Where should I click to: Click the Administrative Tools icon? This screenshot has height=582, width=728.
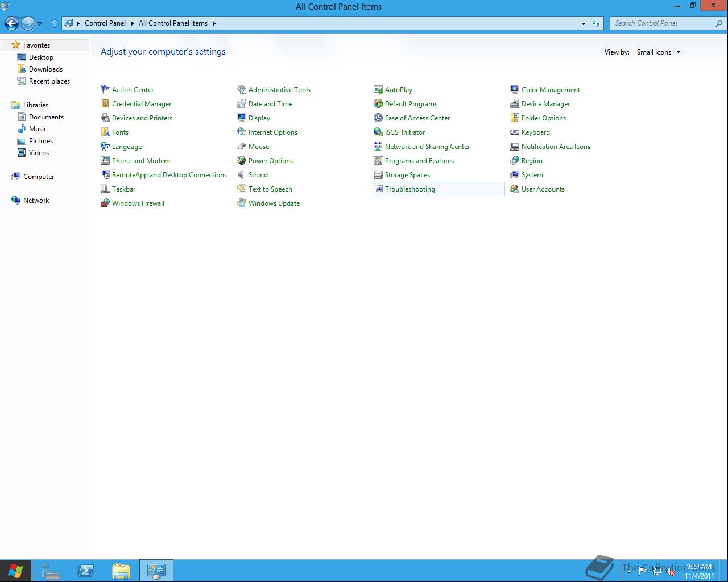tap(242, 89)
